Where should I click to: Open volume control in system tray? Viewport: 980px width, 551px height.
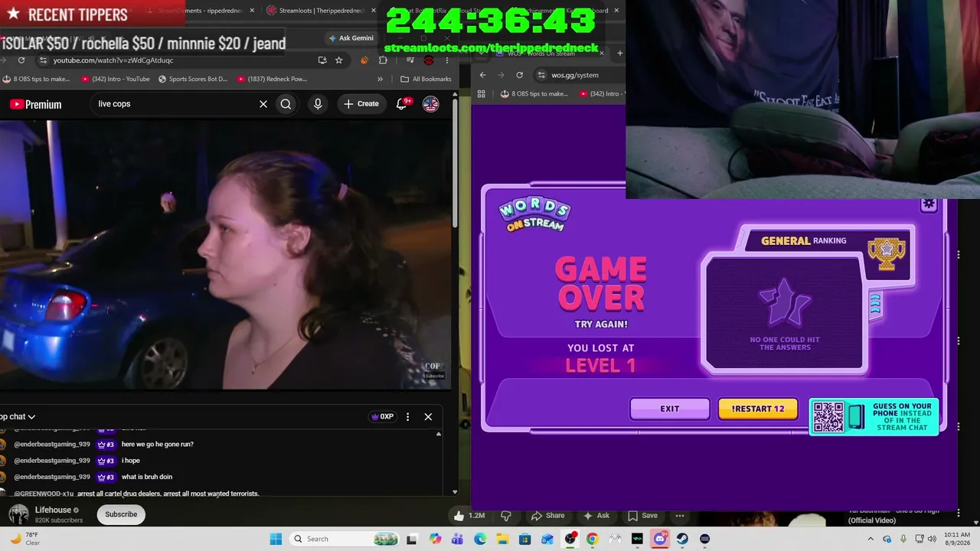[932, 539]
